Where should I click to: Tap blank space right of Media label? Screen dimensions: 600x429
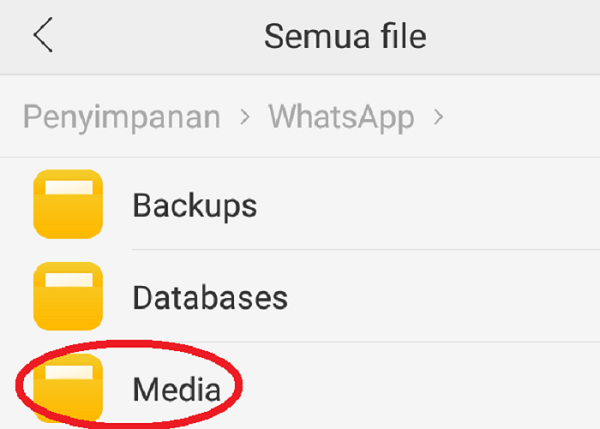(x=420, y=388)
